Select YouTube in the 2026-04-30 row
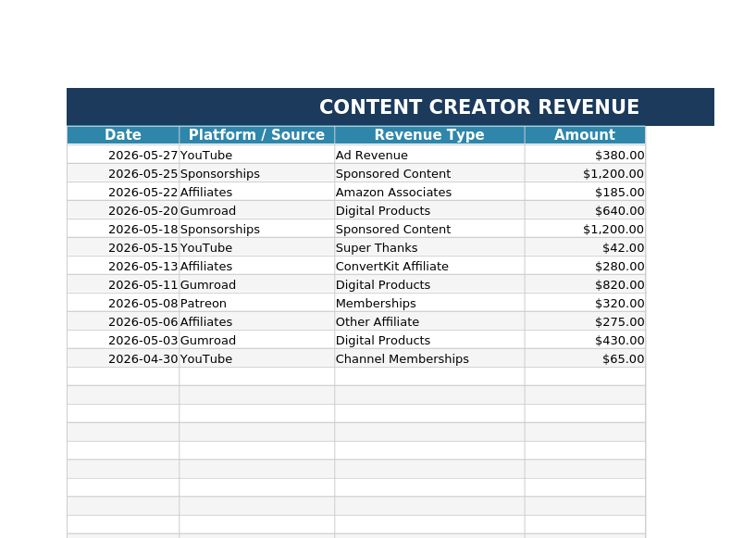756x538 pixels. point(256,359)
